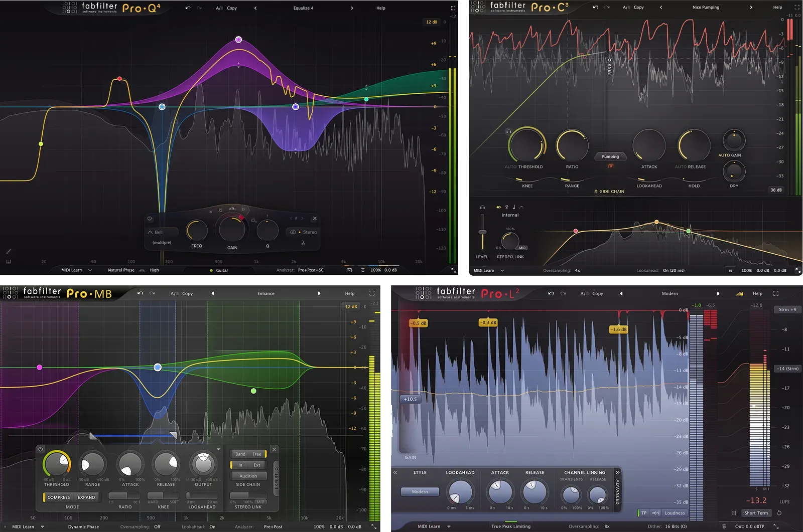Show the piano display in Pro-Q 4
803x532 pixels.
(x=9, y=261)
